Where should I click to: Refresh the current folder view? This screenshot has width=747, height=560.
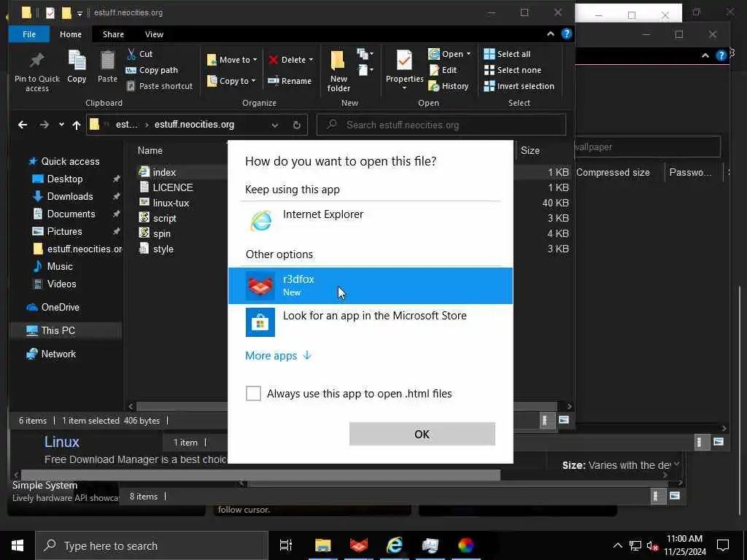click(x=296, y=125)
